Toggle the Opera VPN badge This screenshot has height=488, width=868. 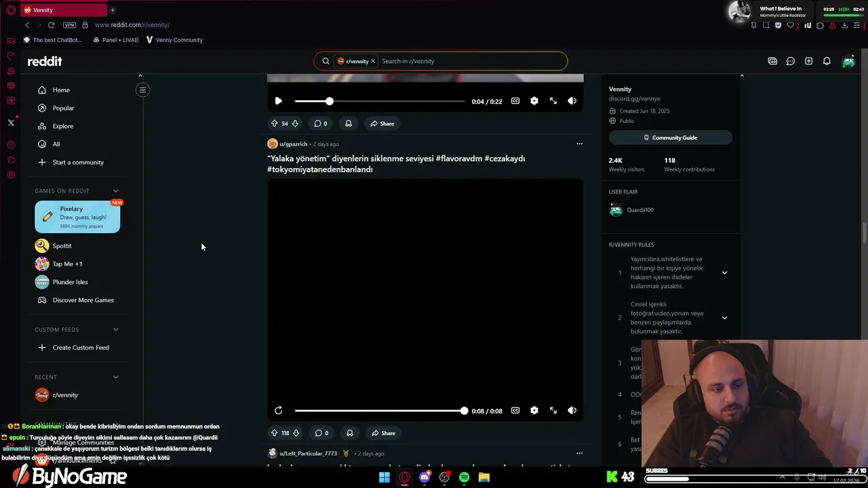tap(69, 25)
